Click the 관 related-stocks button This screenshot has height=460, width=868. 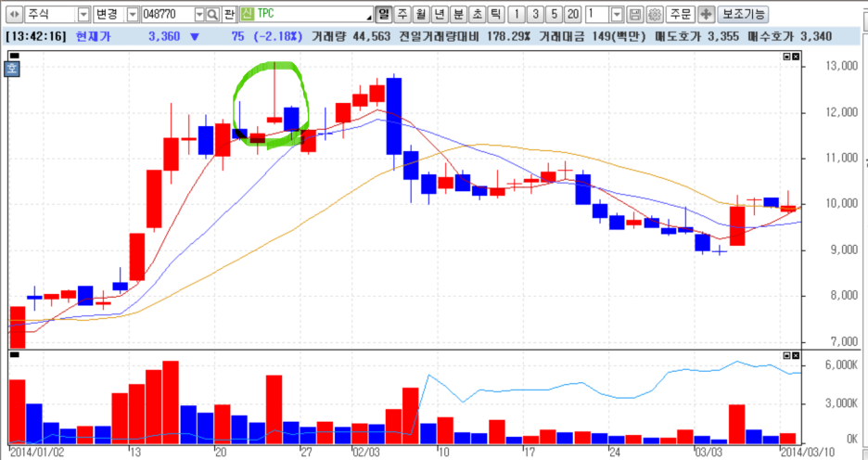[230, 15]
